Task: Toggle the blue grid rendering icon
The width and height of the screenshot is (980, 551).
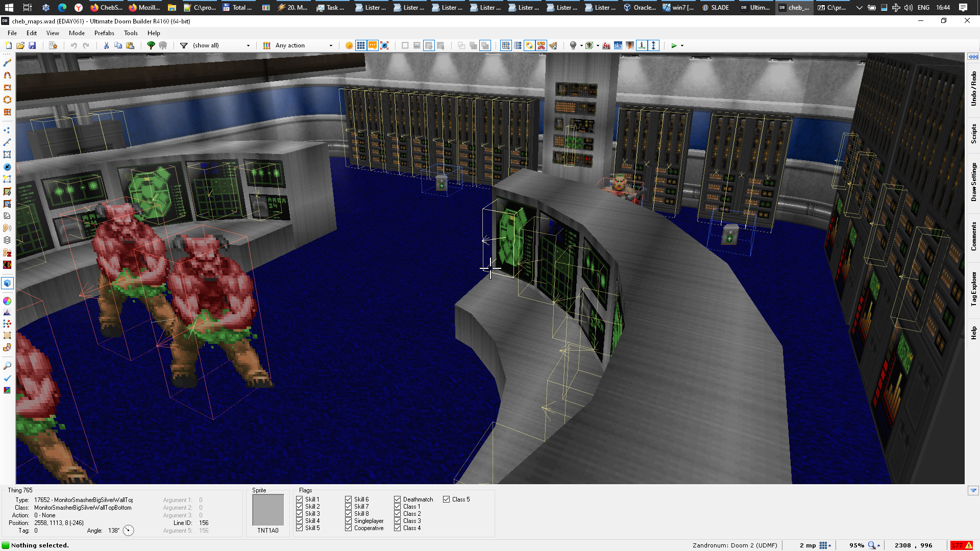Action: click(x=361, y=45)
